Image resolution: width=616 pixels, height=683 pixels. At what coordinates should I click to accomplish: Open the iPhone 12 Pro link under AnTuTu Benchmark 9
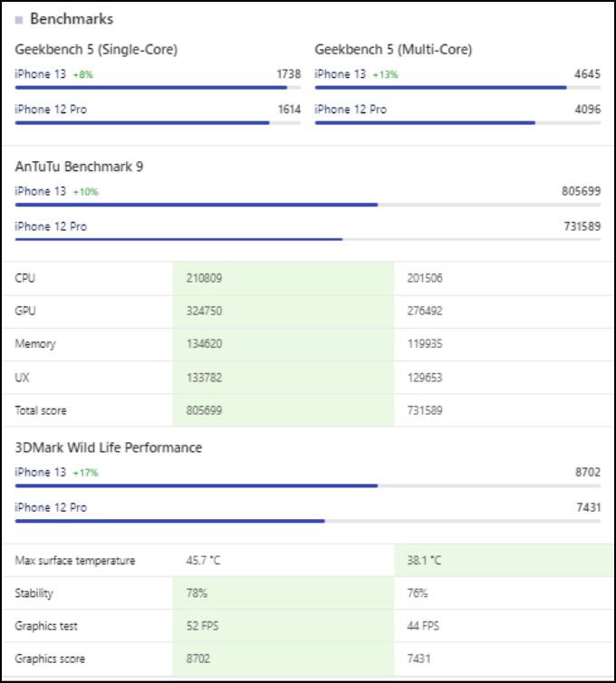(x=51, y=226)
